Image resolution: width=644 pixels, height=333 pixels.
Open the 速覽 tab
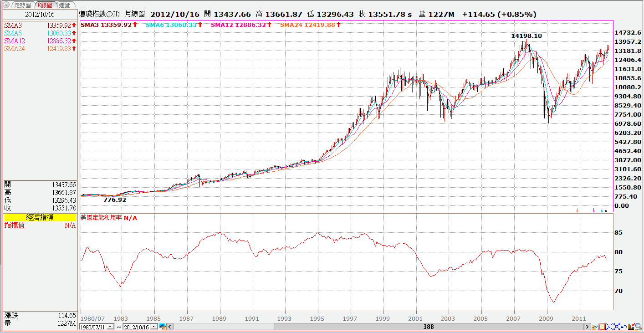65,5
